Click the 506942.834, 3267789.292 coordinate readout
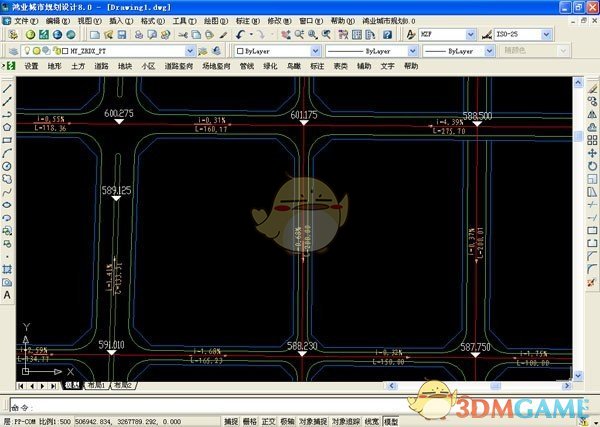Viewport: 600px width, 427px height. pos(128,422)
